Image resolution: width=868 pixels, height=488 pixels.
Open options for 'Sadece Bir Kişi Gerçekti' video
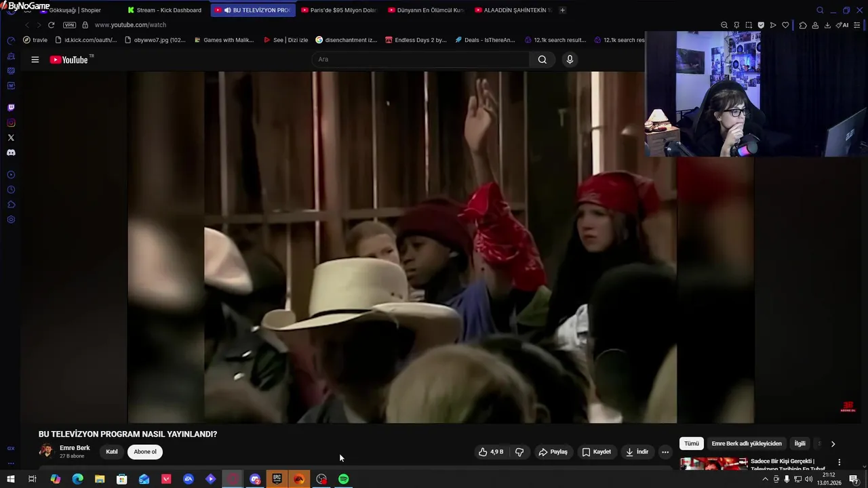tap(839, 462)
